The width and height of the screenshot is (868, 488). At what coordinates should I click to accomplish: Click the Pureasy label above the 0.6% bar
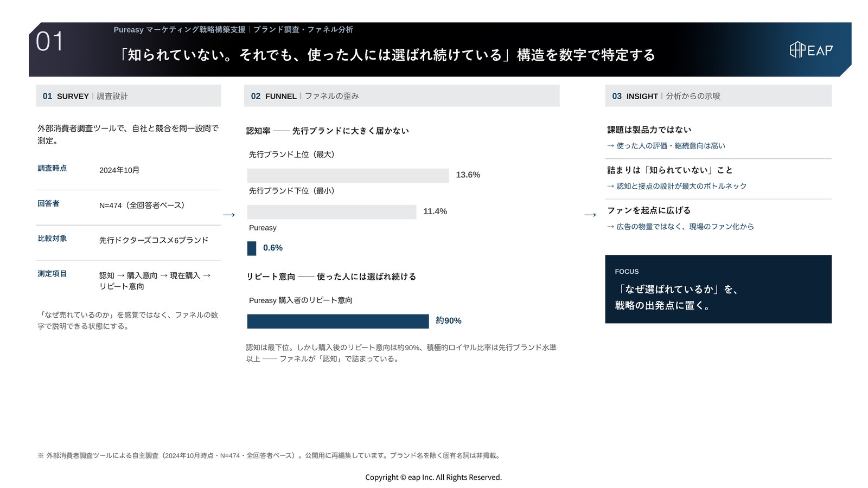click(263, 228)
